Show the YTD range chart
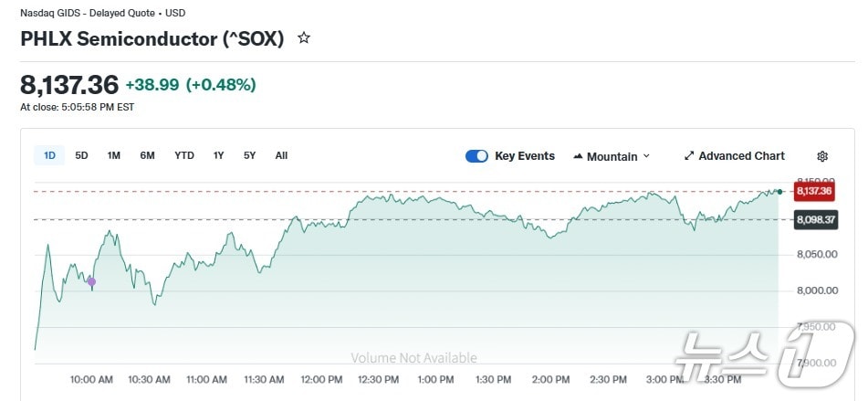This screenshot has height=401, width=868. (184, 155)
